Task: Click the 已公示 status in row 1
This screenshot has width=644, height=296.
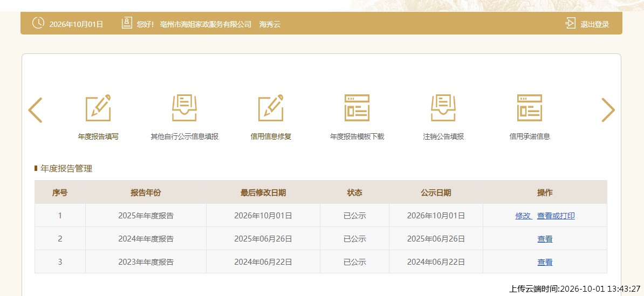Action: tap(354, 216)
